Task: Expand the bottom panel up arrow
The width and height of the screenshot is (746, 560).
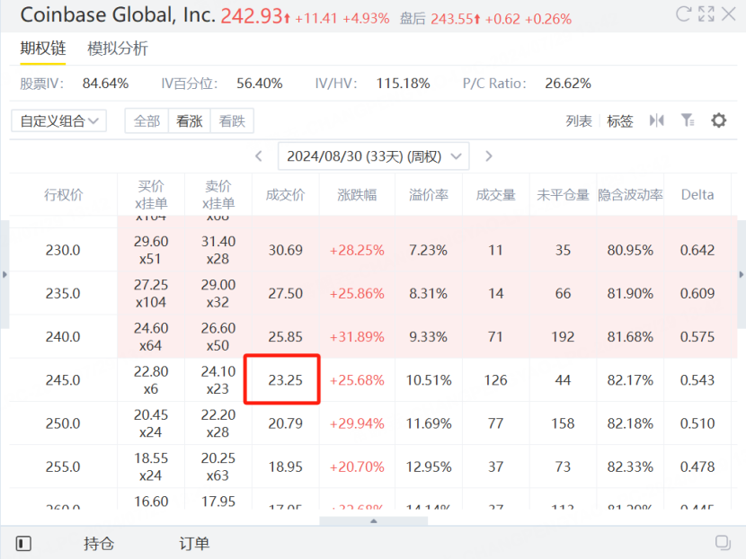Action: (374, 521)
